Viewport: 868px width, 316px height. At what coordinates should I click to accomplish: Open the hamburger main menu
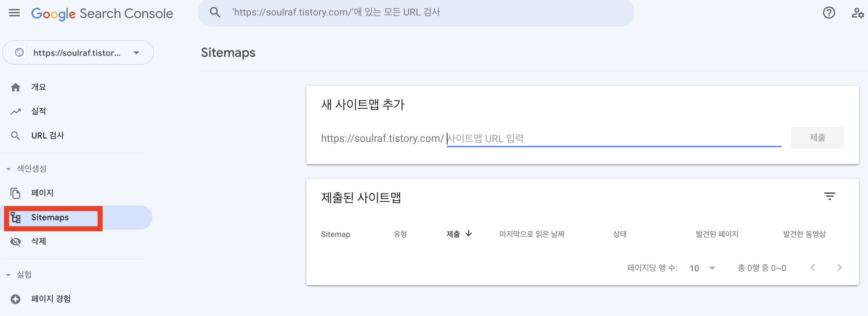coord(14,13)
